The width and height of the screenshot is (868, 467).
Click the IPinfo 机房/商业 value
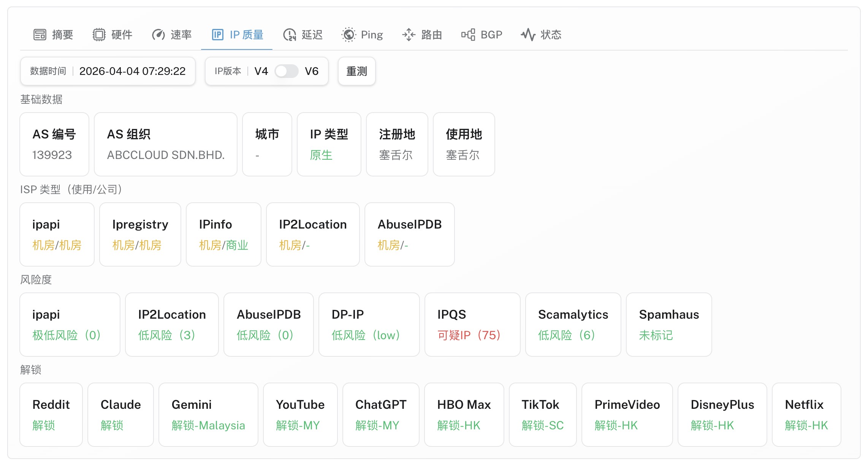point(223,245)
